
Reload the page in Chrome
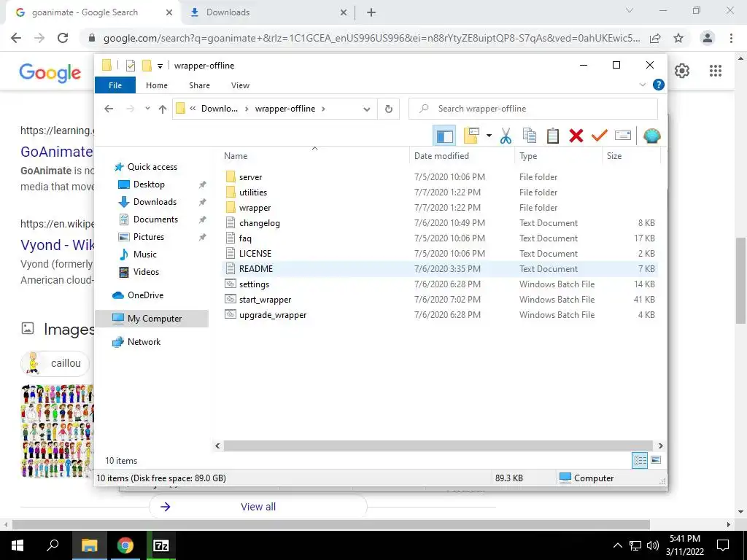(x=63, y=38)
